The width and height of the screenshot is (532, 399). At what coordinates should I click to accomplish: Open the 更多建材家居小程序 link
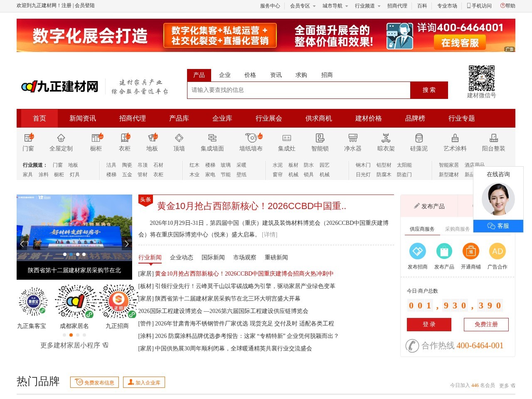pyautogui.click(x=74, y=345)
